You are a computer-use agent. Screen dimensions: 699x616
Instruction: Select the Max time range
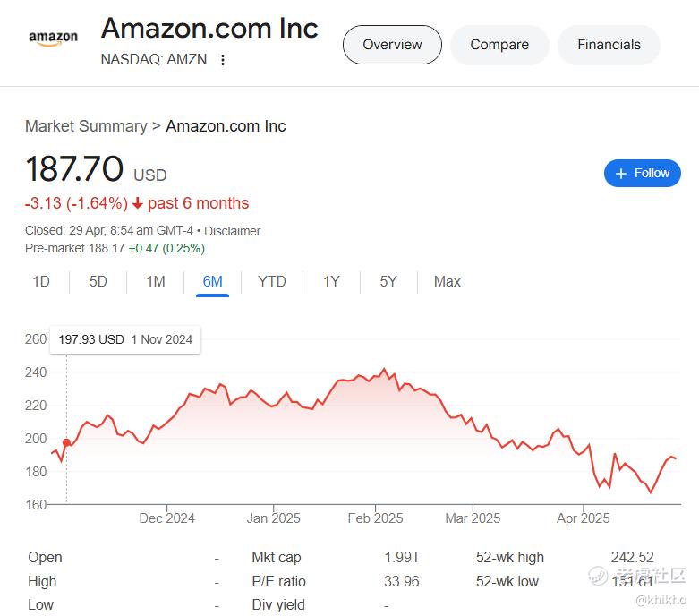point(448,281)
